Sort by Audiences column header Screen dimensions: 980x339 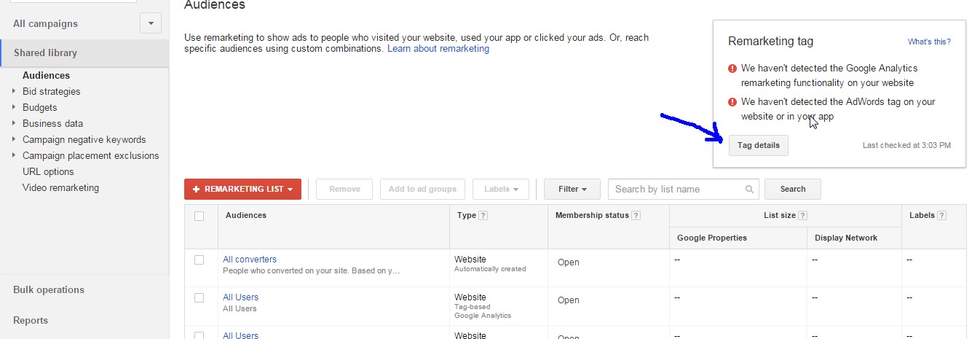(x=246, y=215)
